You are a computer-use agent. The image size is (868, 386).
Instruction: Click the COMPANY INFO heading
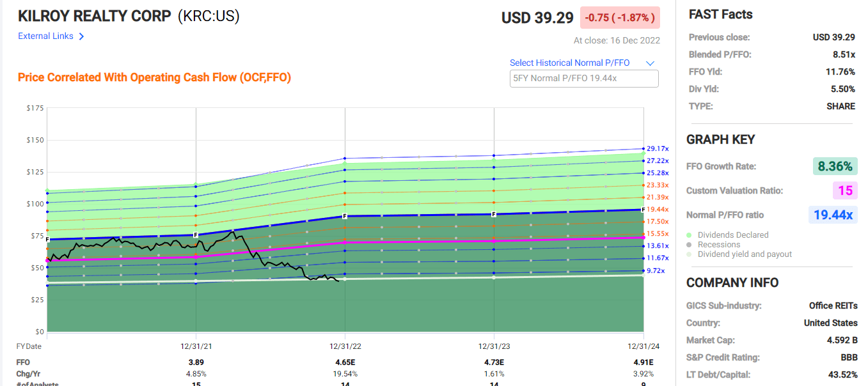732,282
